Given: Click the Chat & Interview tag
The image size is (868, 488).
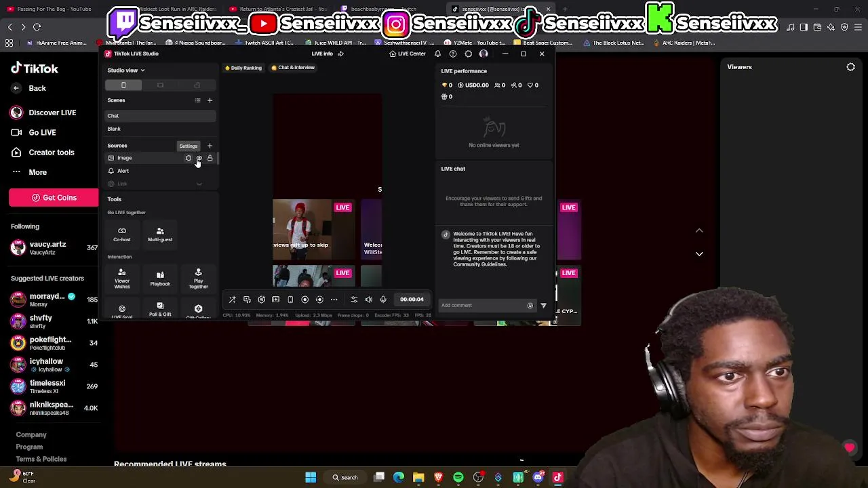Looking at the screenshot, I should [293, 68].
